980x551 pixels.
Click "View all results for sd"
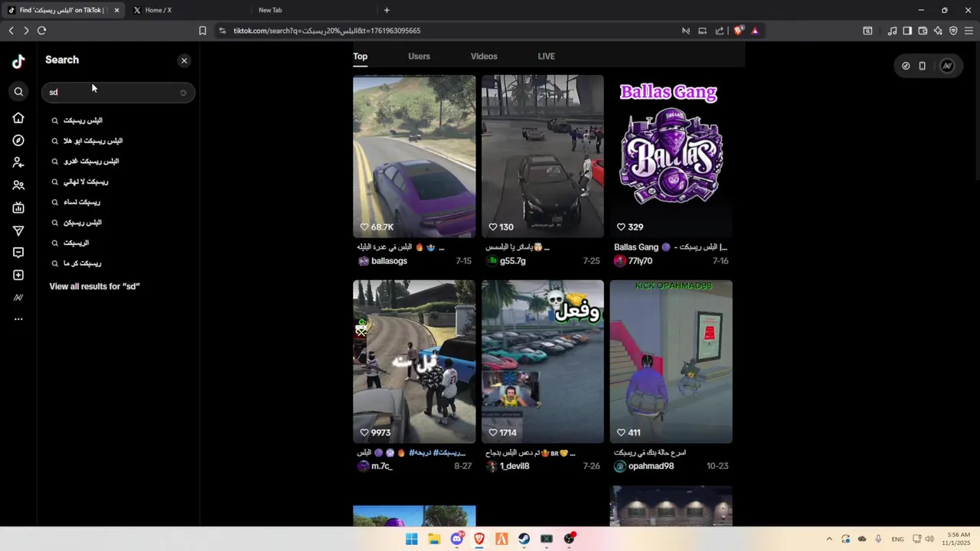point(95,286)
